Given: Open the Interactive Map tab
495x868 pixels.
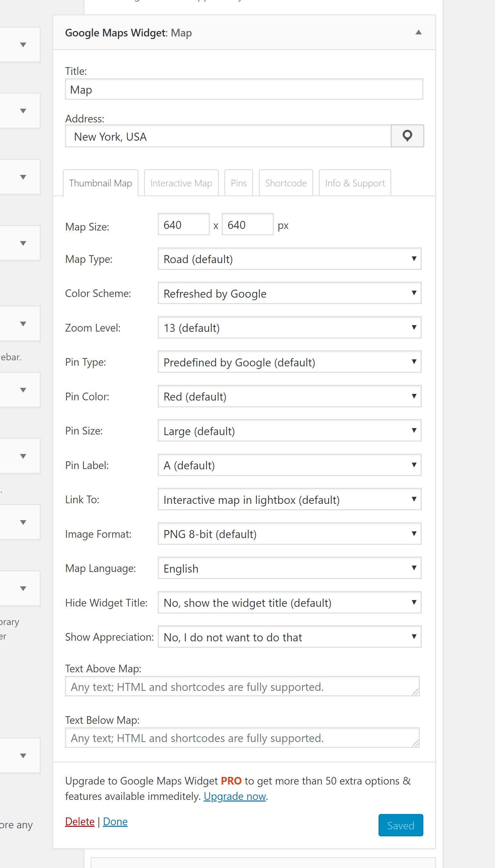Looking at the screenshot, I should point(181,183).
